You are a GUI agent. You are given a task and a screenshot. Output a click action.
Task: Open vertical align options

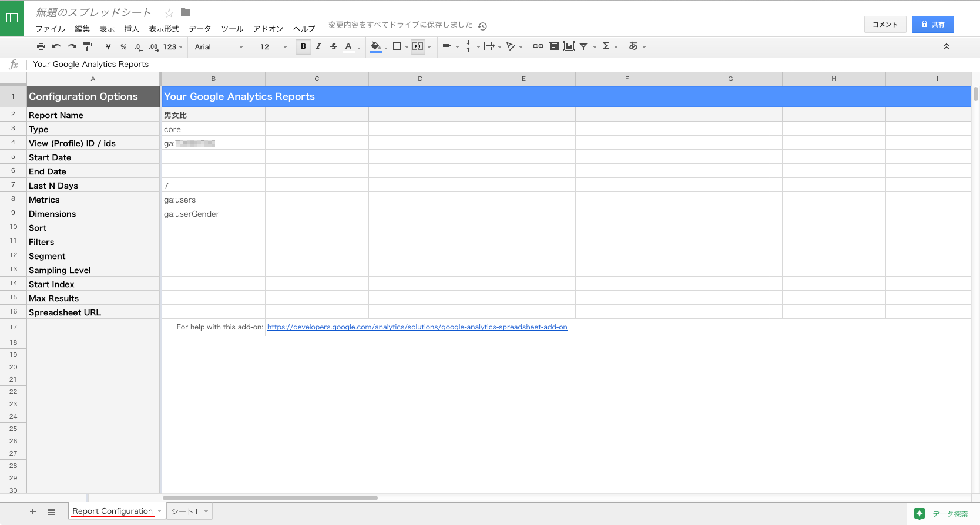[x=471, y=46]
